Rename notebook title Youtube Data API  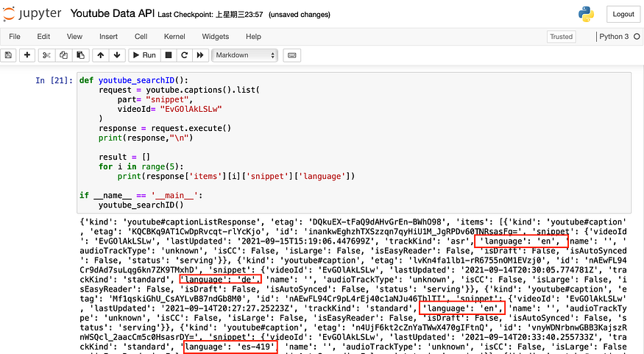pyautogui.click(x=113, y=13)
